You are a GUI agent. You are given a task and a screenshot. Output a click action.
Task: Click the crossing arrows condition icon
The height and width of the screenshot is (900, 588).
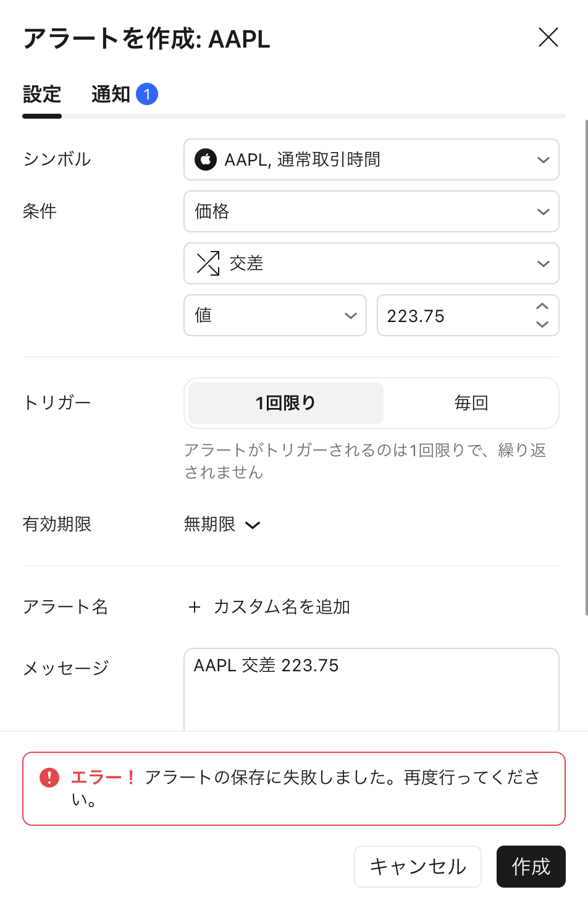click(208, 263)
